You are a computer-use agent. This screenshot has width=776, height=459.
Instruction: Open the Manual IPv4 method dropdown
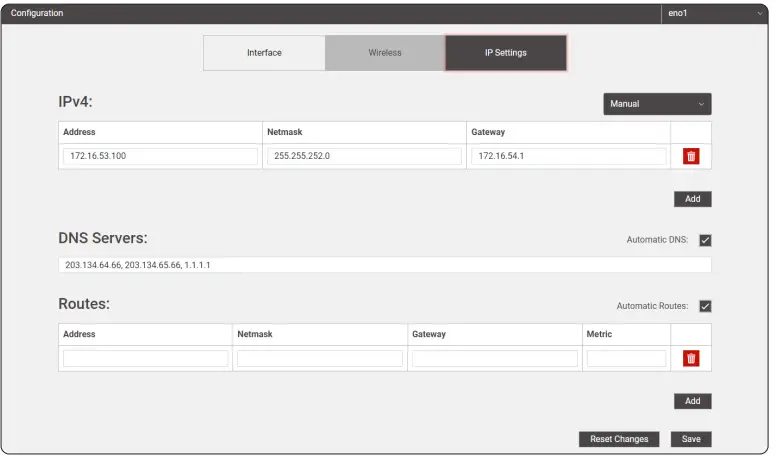coord(657,104)
